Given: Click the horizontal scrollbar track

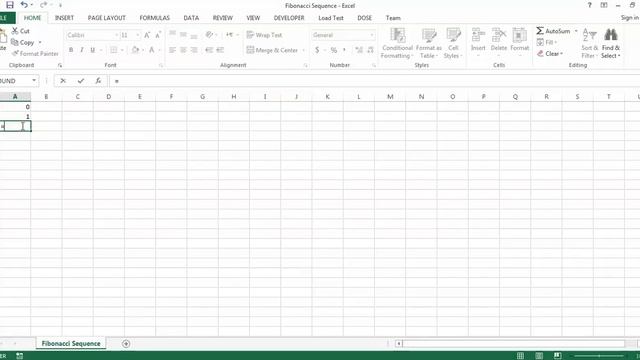Looking at the screenshot, I should [513, 344].
